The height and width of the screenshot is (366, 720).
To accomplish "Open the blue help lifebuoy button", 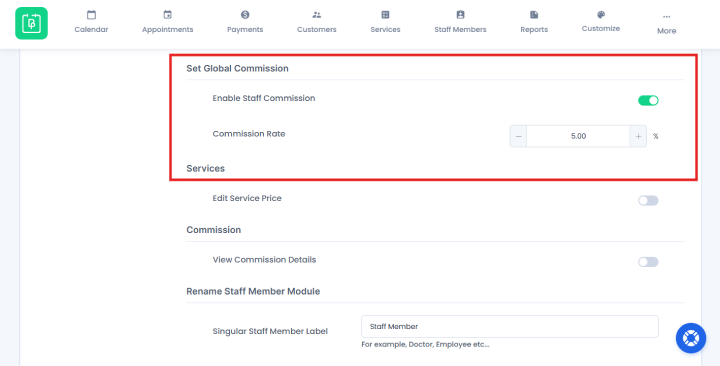I will [x=691, y=338].
